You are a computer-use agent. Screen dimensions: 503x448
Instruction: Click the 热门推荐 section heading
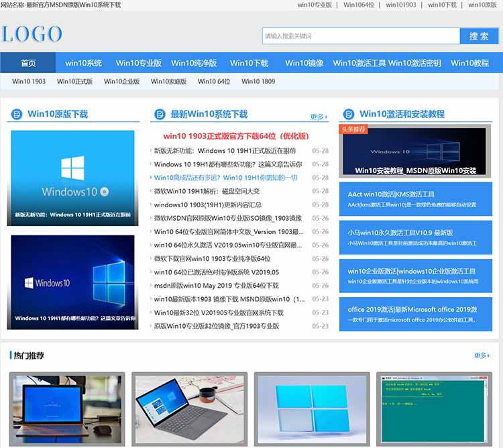point(29,355)
